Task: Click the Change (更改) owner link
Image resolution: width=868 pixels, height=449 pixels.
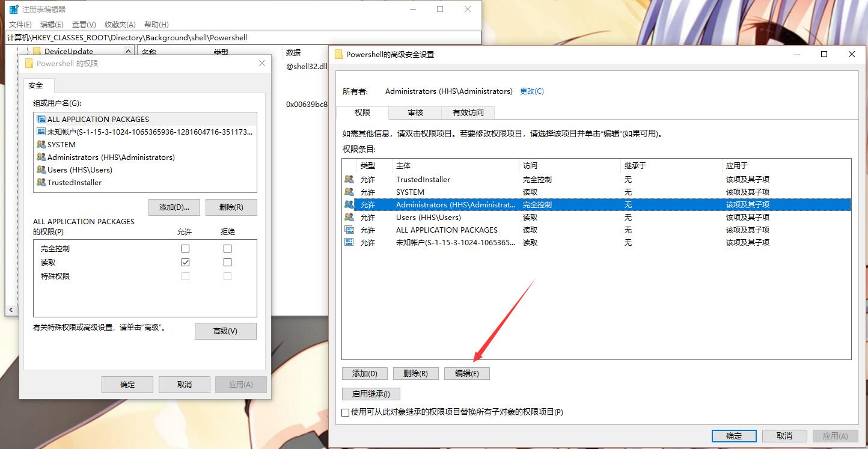Action: pos(531,91)
